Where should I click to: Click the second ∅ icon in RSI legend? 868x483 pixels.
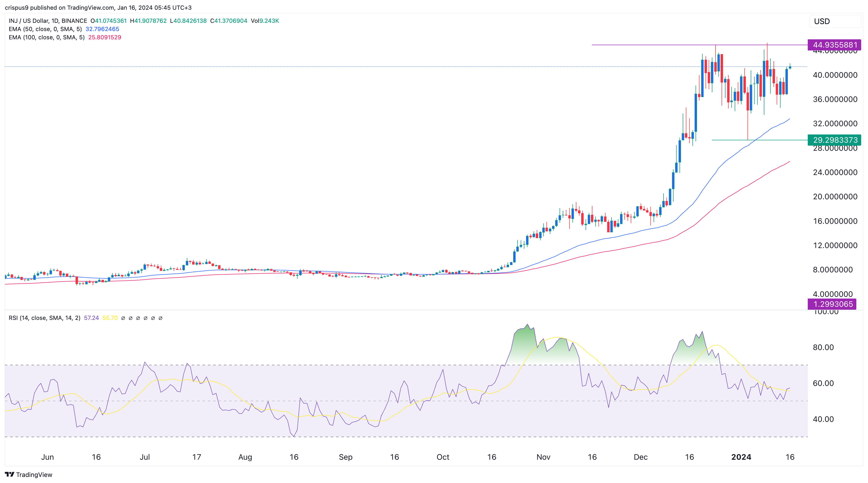(x=131, y=318)
